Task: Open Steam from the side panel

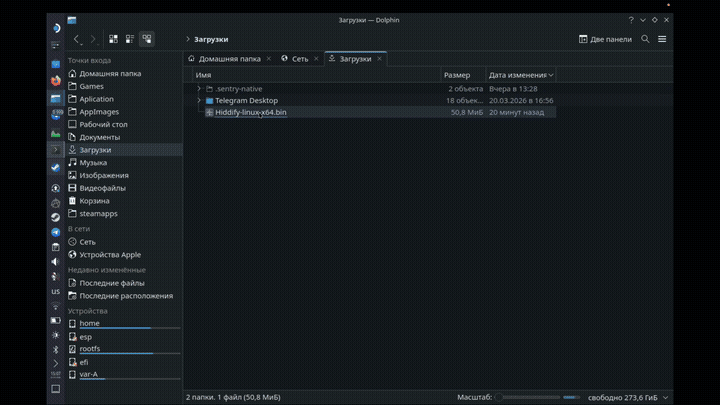Action: tap(56, 217)
